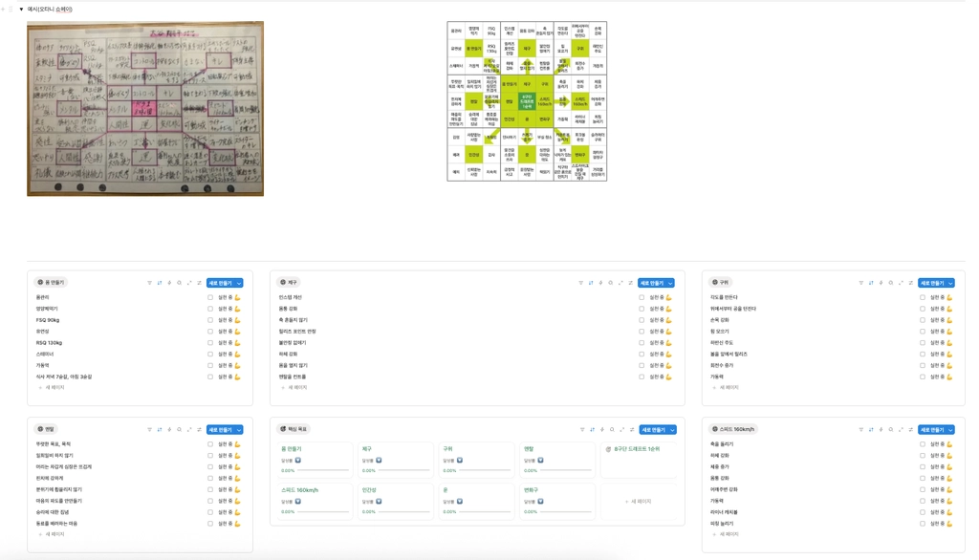
Task: Open the 8구단 드래프트 1순위 card
Action: point(638,461)
